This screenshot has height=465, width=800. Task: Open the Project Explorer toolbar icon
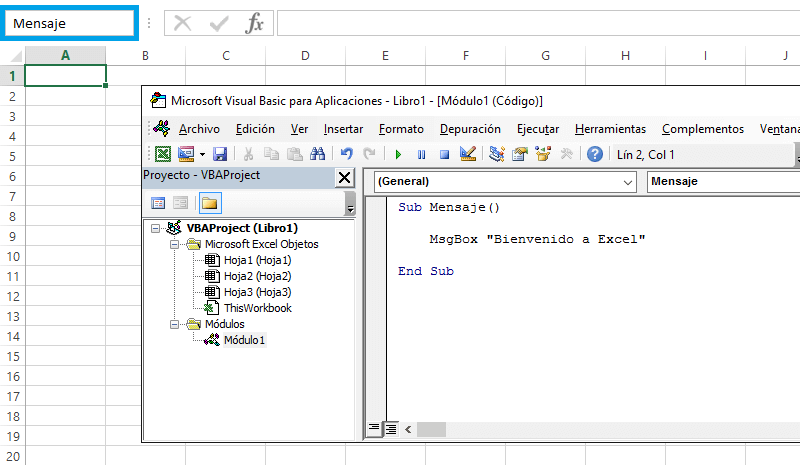coord(496,154)
